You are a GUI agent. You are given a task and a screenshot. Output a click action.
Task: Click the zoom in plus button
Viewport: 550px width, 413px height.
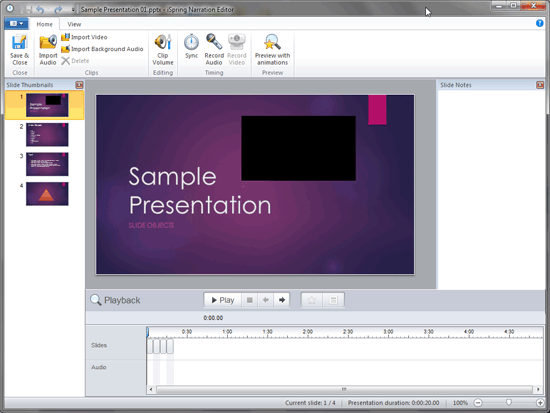pos(540,403)
